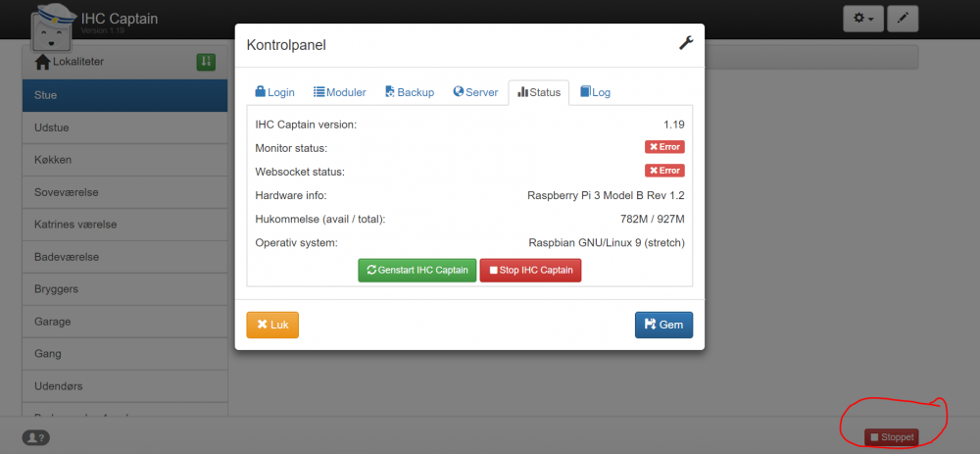Click the user help icon at bottom
Viewport: 980px width, 454px height.
36,437
